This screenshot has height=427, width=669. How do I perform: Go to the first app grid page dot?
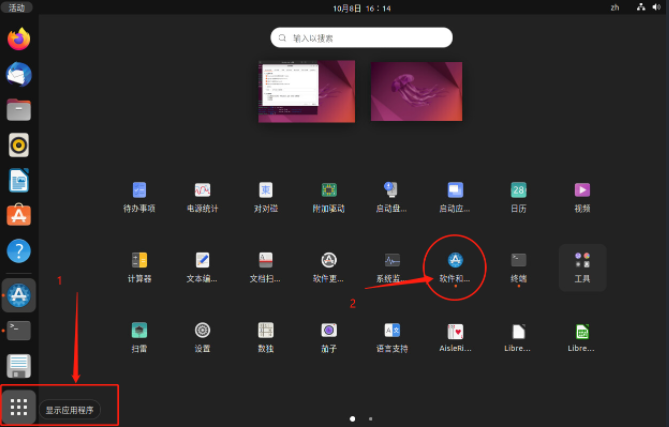pos(352,419)
